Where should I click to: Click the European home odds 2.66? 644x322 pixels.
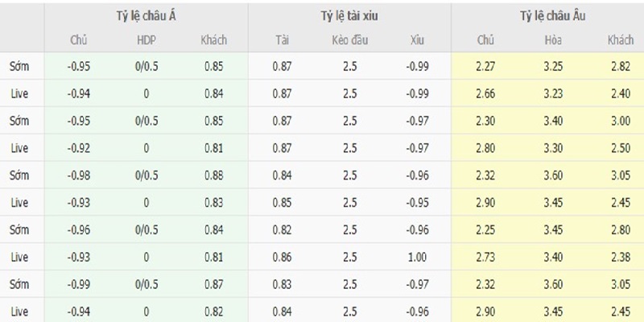tap(485, 93)
